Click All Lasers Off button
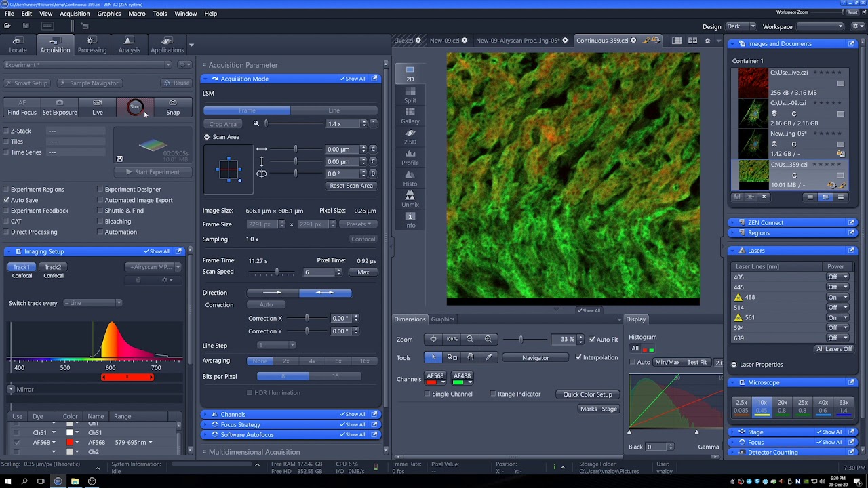Screen dimensions: 868x488 [834, 349]
